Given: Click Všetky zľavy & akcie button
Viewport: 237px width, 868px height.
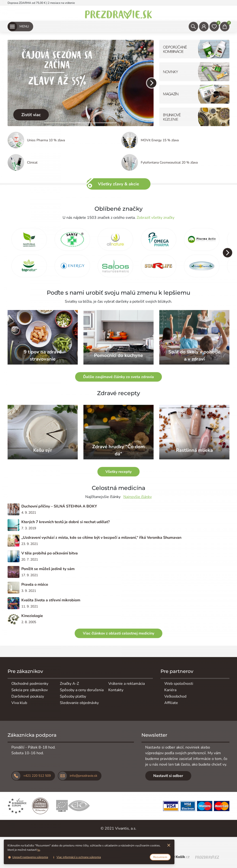Looking at the screenshot, I should click(118, 184).
